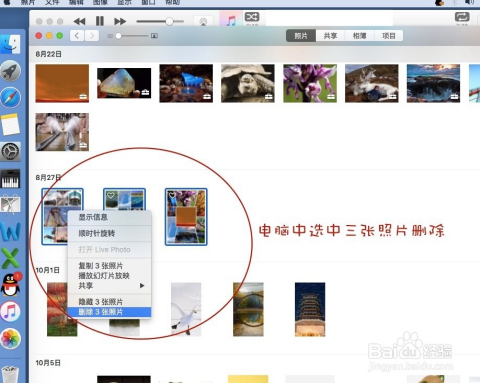Open QQ penguin app in dock
The width and height of the screenshot is (480, 383).
click(11, 285)
